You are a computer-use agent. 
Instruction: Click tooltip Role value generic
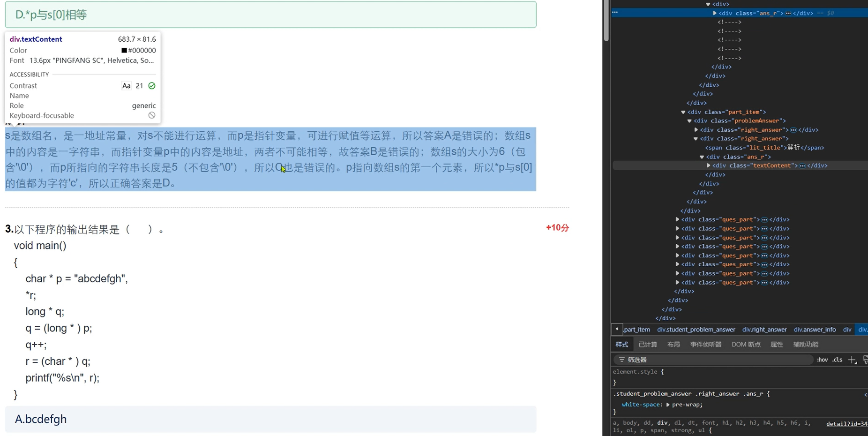pyautogui.click(x=144, y=105)
